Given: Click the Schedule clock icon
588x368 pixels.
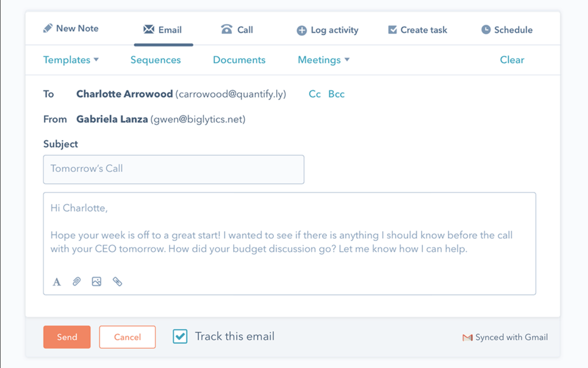Looking at the screenshot, I should [485, 30].
